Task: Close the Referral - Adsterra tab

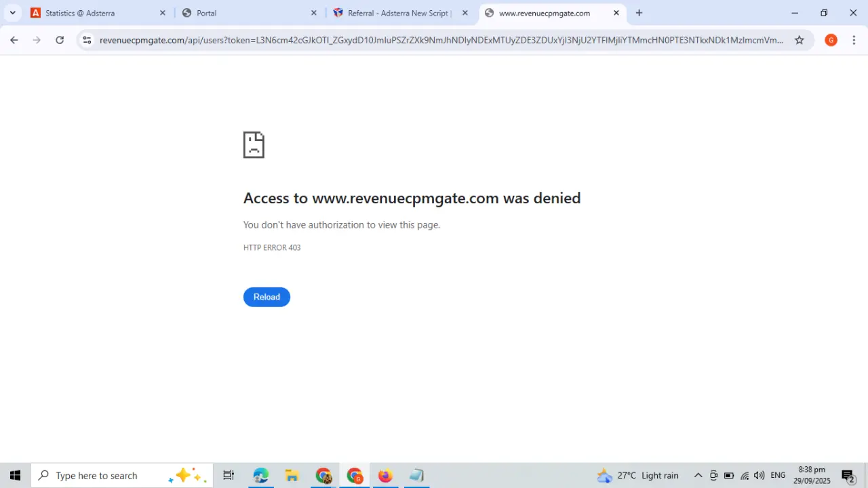Action: pyautogui.click(x=465, y=13)
